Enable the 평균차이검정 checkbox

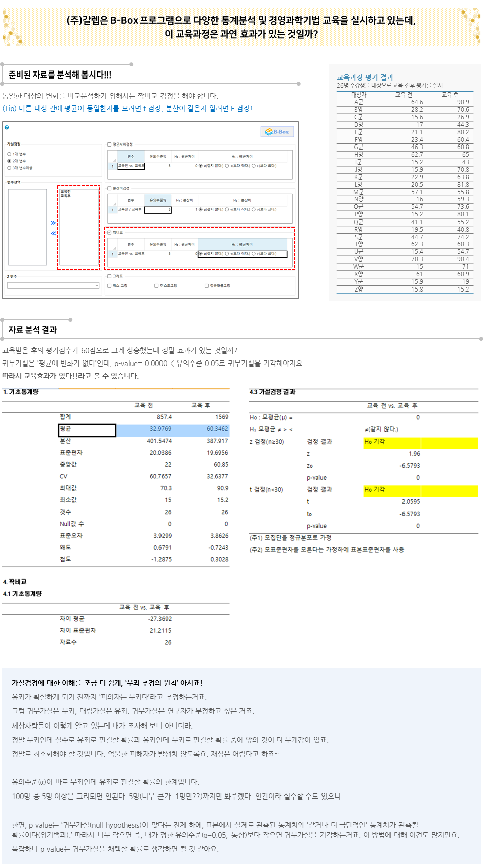click(109, 144)
